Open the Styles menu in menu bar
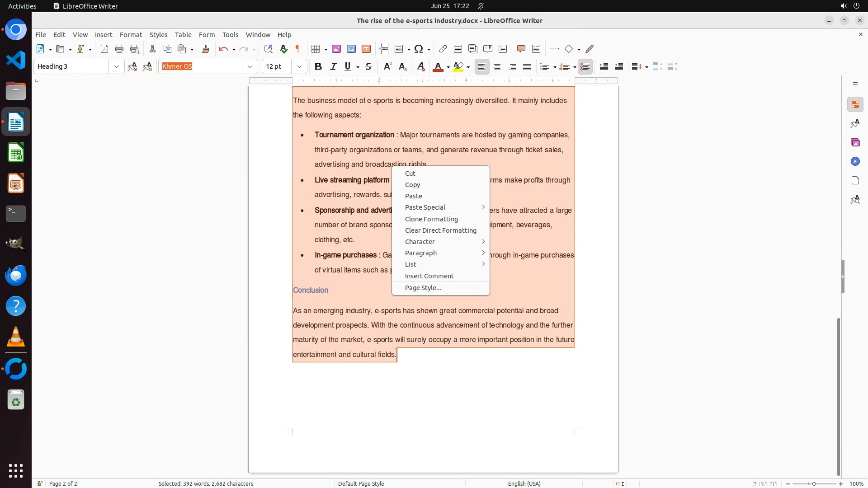This screenshot has width=868, height=488. (158, 35)
